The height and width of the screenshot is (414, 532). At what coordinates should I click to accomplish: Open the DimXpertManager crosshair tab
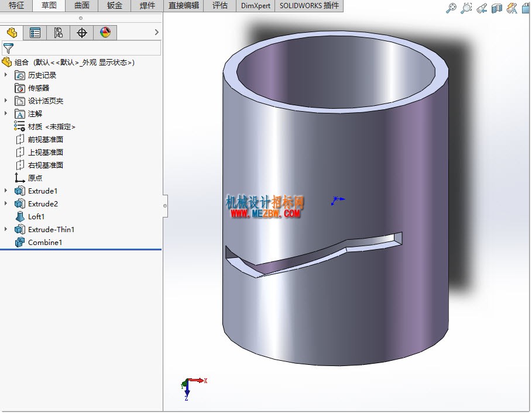coord(82,33)
